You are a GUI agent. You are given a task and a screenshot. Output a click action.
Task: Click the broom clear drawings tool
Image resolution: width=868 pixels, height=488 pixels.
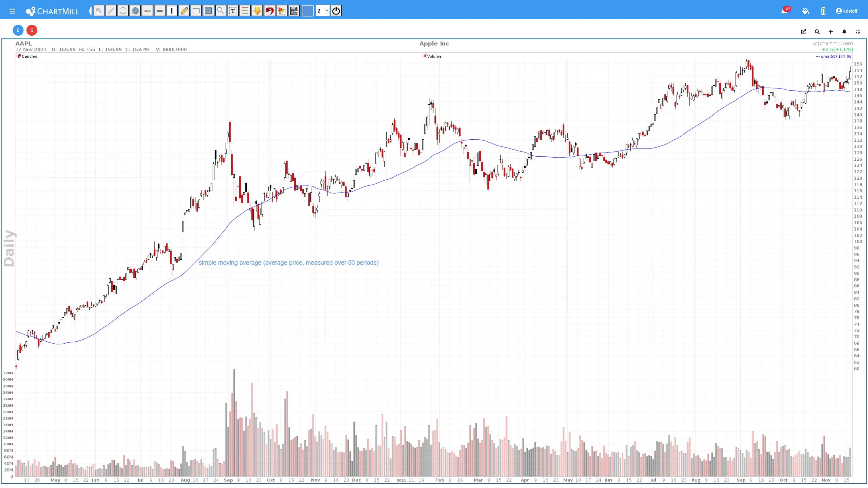coord(282,11)
